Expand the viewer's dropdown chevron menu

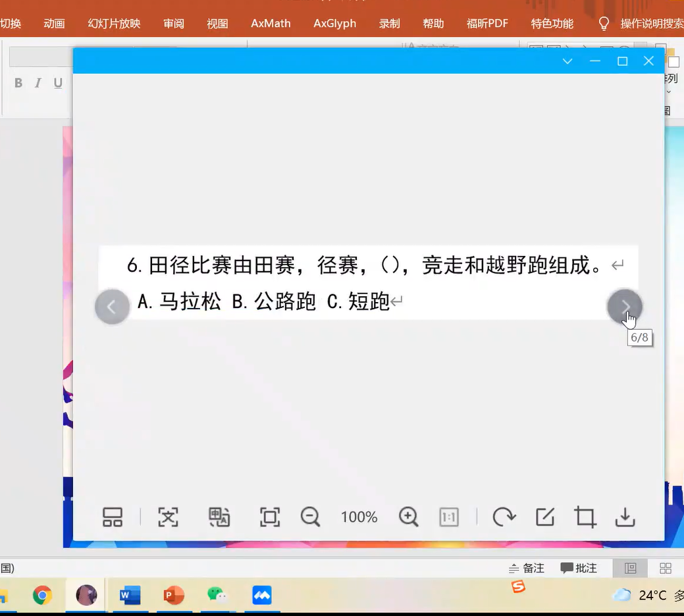[x=567, y=61]
